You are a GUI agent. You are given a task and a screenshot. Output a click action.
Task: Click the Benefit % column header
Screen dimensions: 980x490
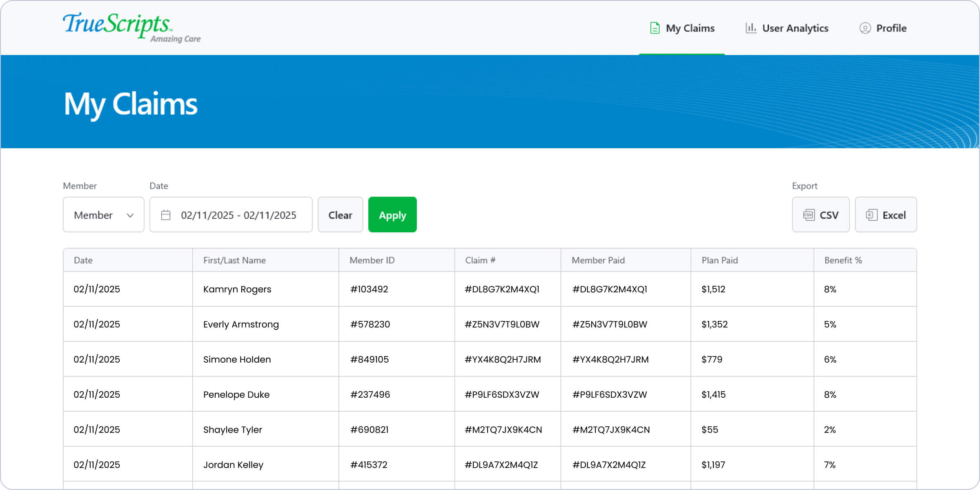pyautogui.click(x=843, y=261)
